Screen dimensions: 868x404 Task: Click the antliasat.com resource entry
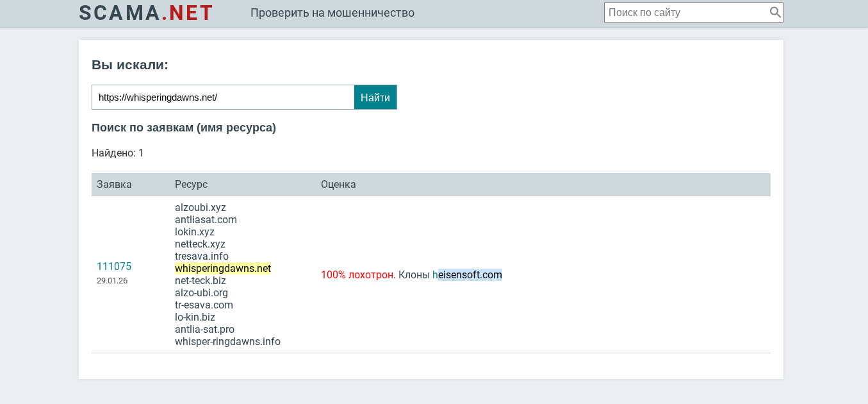coord(206,219)
